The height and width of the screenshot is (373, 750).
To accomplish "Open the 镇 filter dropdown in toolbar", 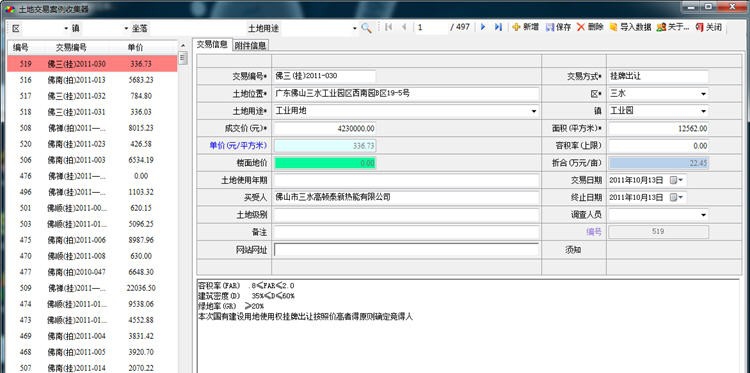I will [x=126, y=29].
